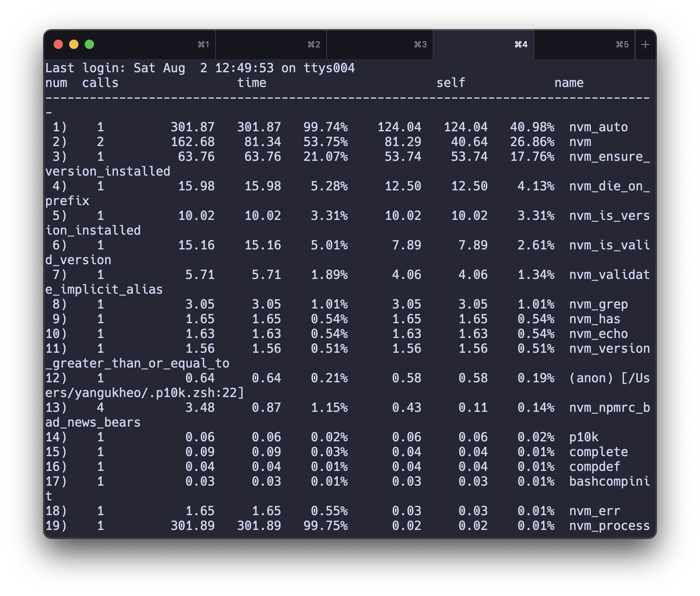Click the compdef entry in row 16
Image resolution: width=700 pixels, height=596 pixels.
(x=594, y=467)
